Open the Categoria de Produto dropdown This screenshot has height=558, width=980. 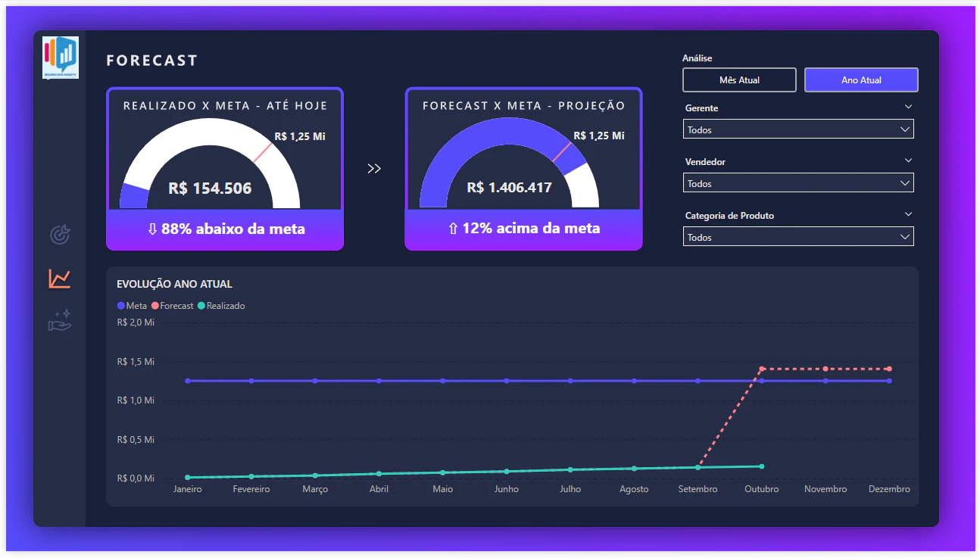798,237
